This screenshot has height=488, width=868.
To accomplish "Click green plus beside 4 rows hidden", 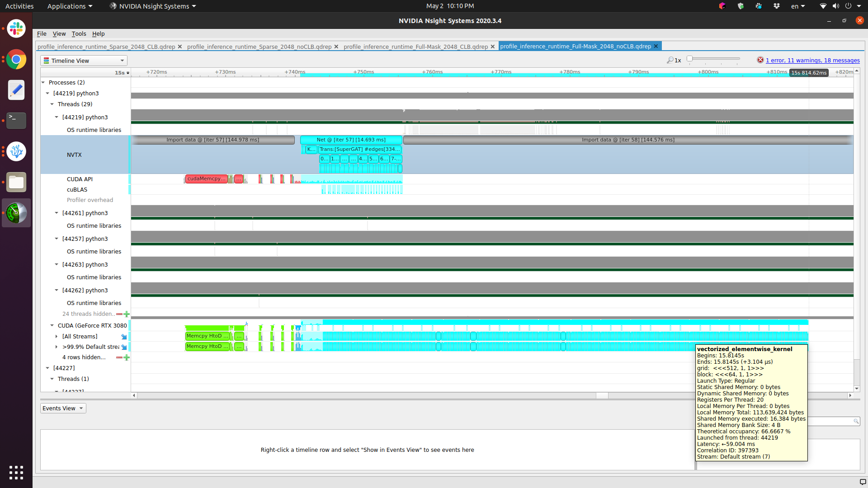I will coord(127,357).
